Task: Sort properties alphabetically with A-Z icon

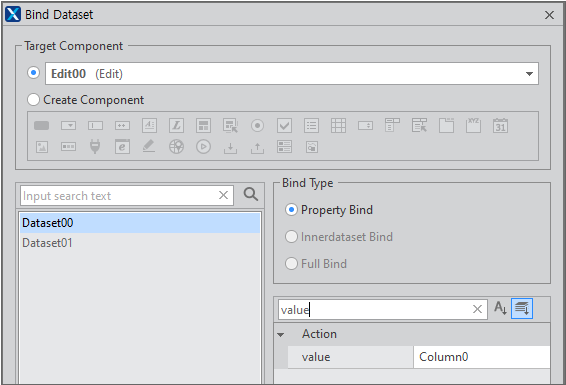Action: 500,309
